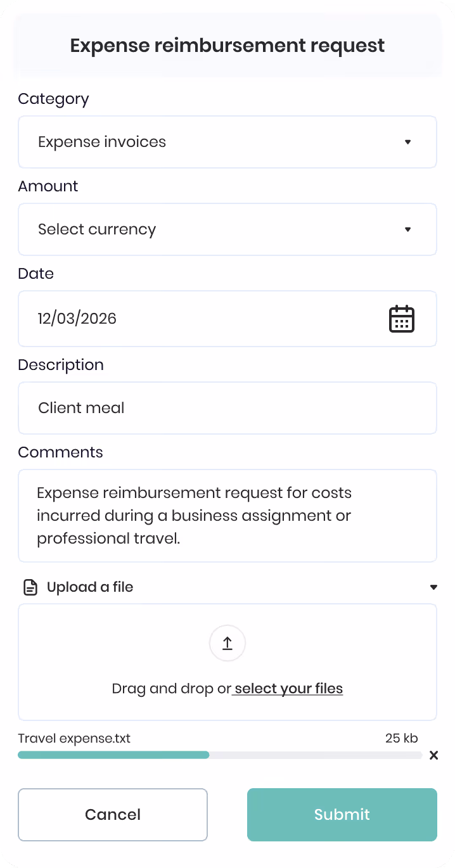Screen dimensions: 455x868
Task: Open the calendar date picker icon
Action: (x=401, y=319)
